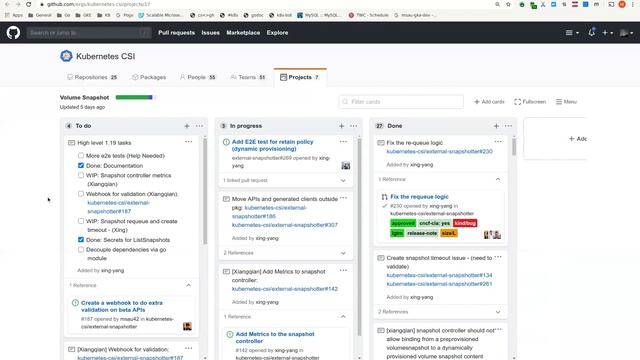This screenshot has width=640, height=360.
Task: Click the msau42 avatar on webhook issue
Action: tap(187, 326)
